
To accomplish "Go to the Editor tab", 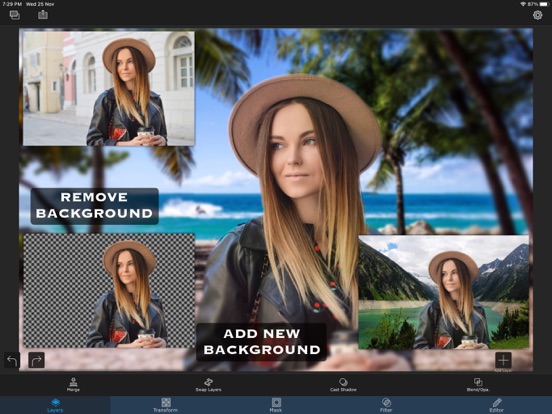I will pos(497,405).
